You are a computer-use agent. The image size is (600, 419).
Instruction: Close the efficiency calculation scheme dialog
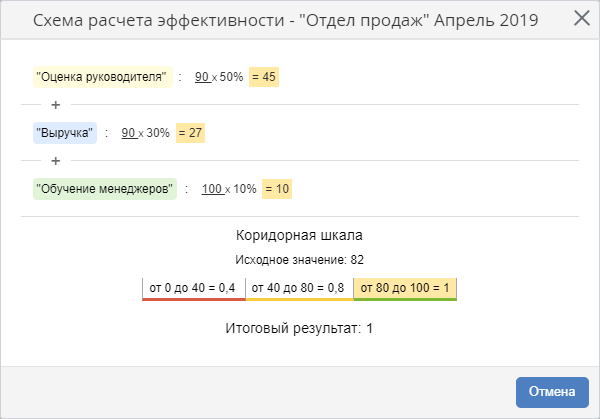coord(580,18)
